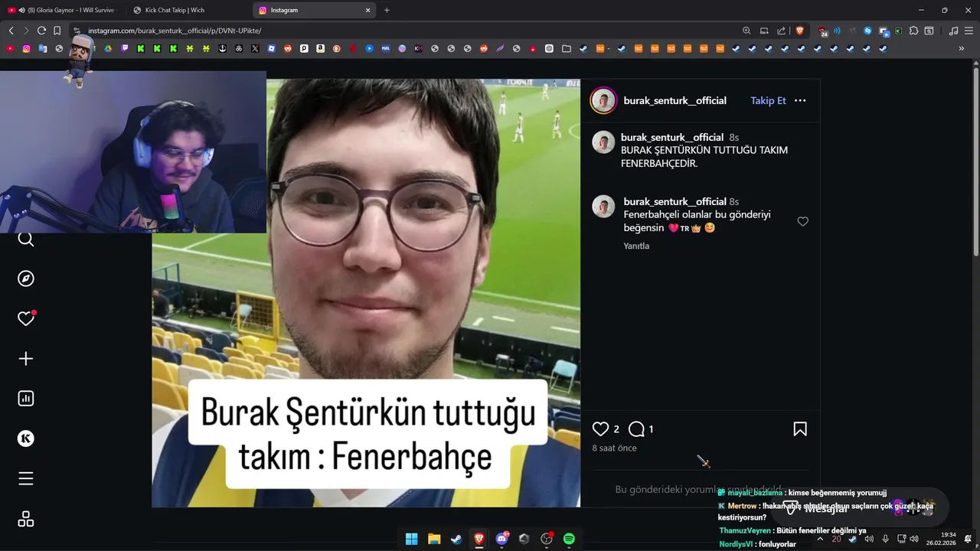Viewport: 980px width, 551px height.
Task: Open the username on the Fenerbahçeli comment
Action: [x=675, y=202]
